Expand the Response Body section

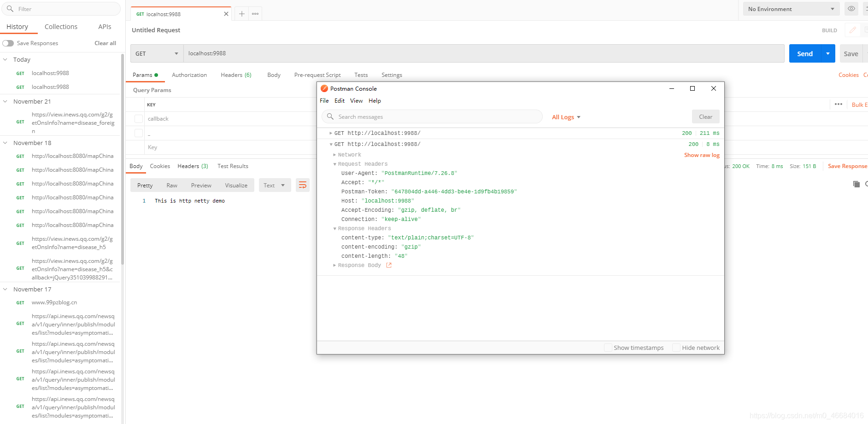click(334, 265)
